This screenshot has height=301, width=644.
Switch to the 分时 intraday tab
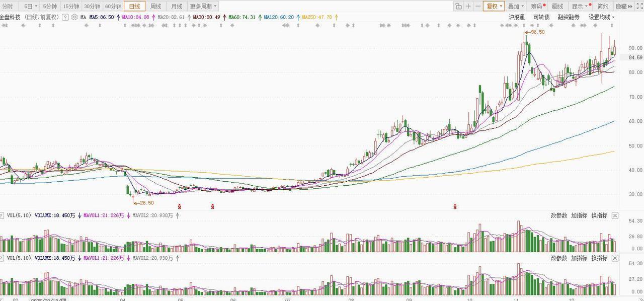[x=8, y=7]
